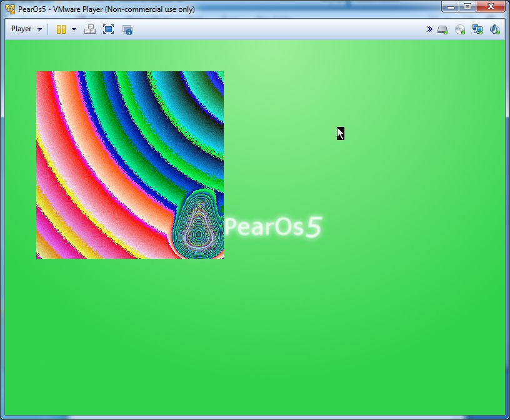Show hidden devices with double chevron
This screenshot has width=510, height=420.
click(429, 29)
